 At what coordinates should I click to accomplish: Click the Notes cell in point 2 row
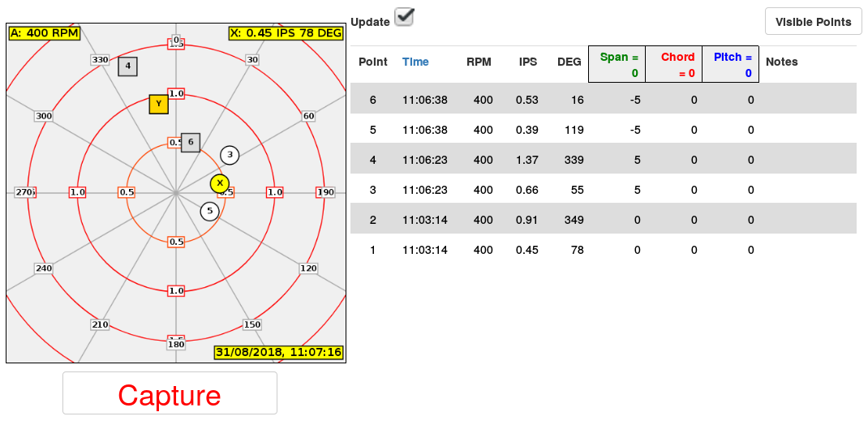click(x=807, y=220)
